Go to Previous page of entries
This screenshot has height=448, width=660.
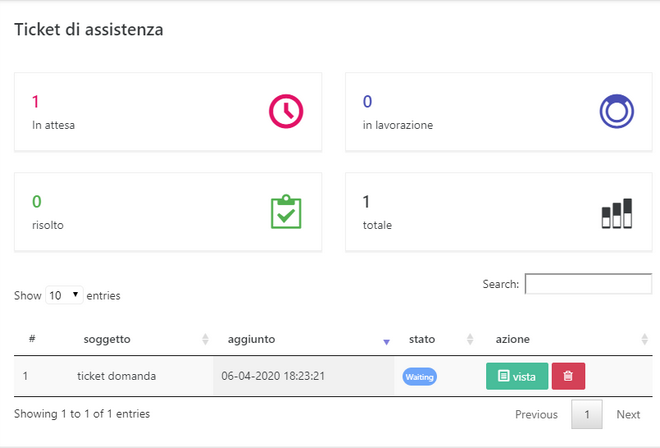coord(536,414)
